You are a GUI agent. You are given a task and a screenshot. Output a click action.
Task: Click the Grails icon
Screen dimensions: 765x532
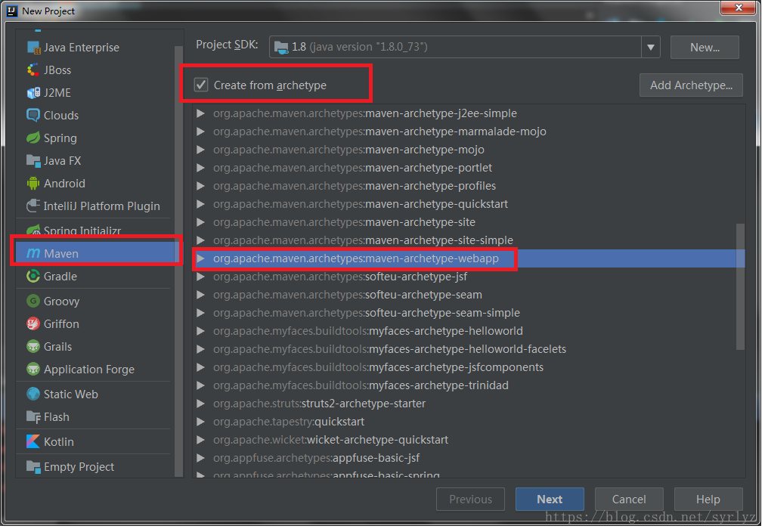point(33,347)
